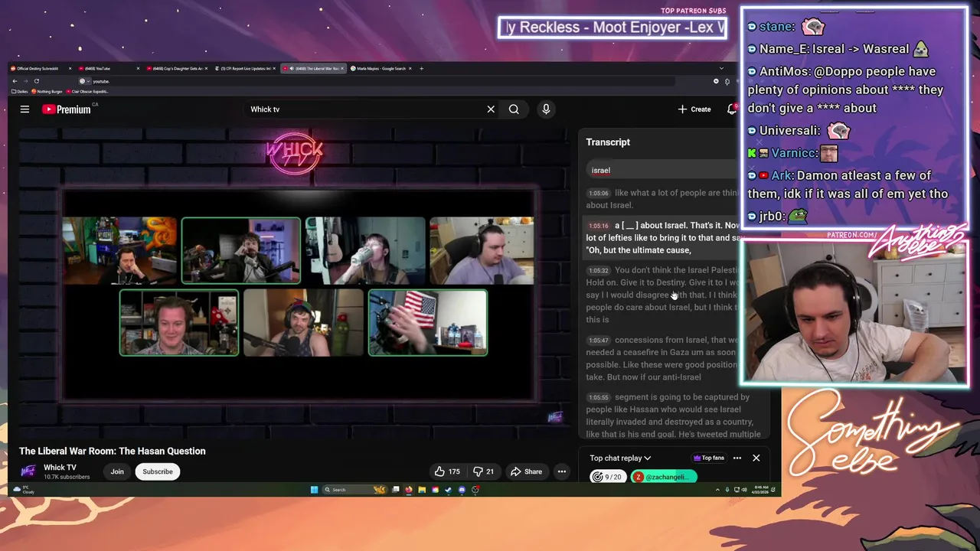Expand the Top chat replay dropdown
Image resolution: width=980 pixels, height=551 pixels.
(x=620, y=458)
